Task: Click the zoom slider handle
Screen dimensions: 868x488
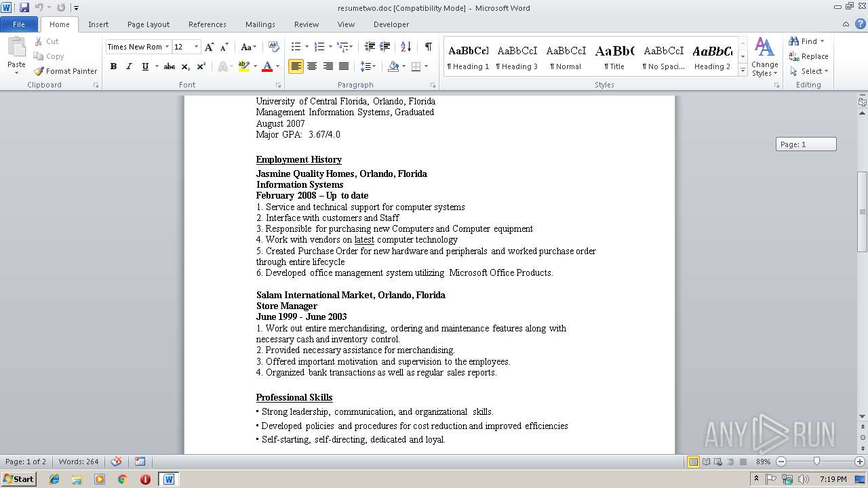Action: pyautogui.click(x=816, y=462)
